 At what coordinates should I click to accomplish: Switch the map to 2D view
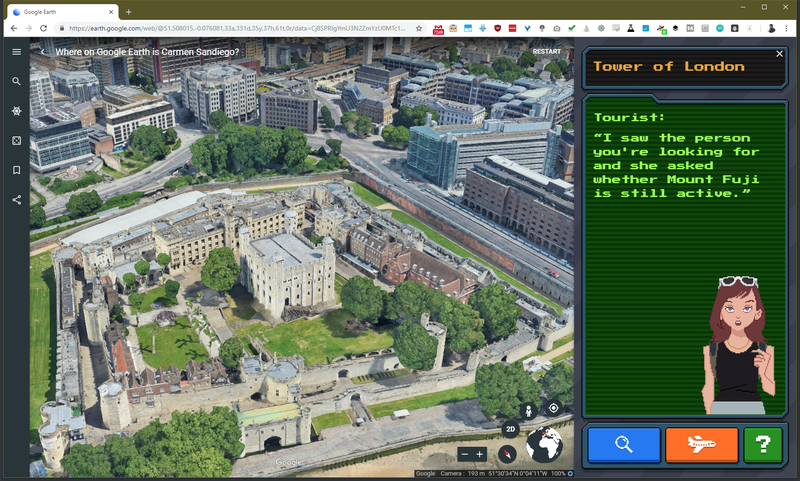point(510,429)
